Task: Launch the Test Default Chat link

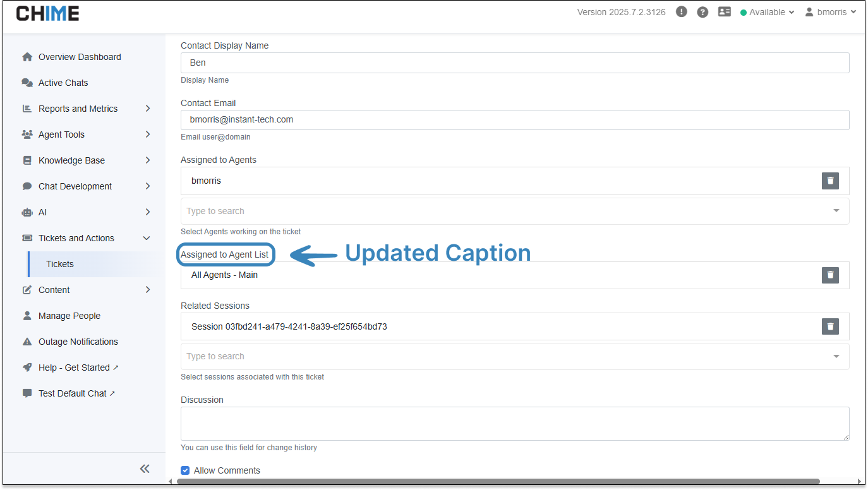Action: click(x=77, y=393)
